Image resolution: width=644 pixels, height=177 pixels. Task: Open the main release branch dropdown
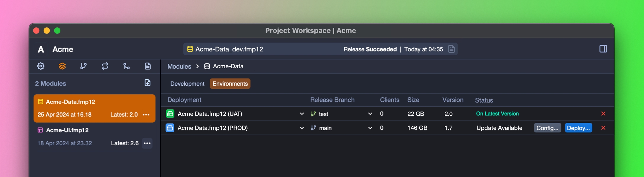click(x=370, y=128)
